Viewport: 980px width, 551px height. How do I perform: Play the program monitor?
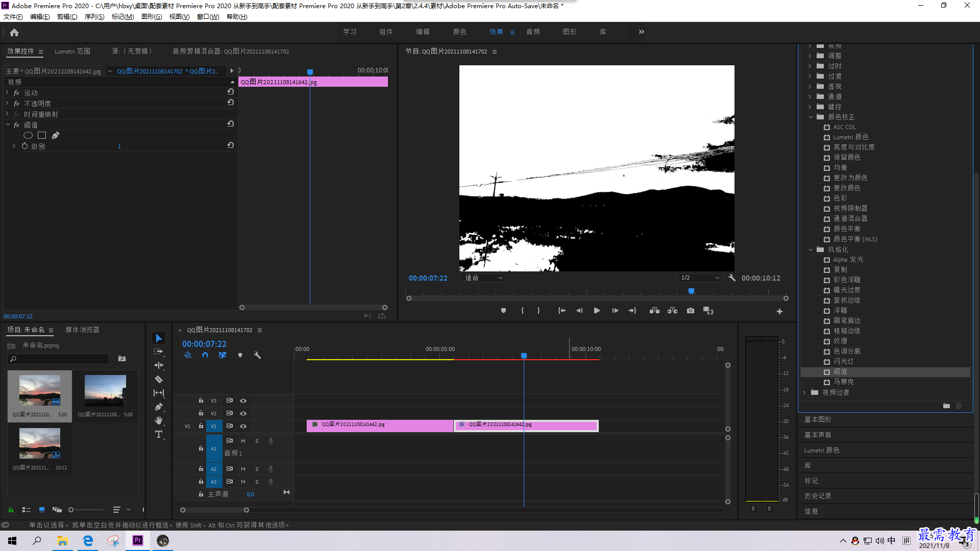click(597, 311)
